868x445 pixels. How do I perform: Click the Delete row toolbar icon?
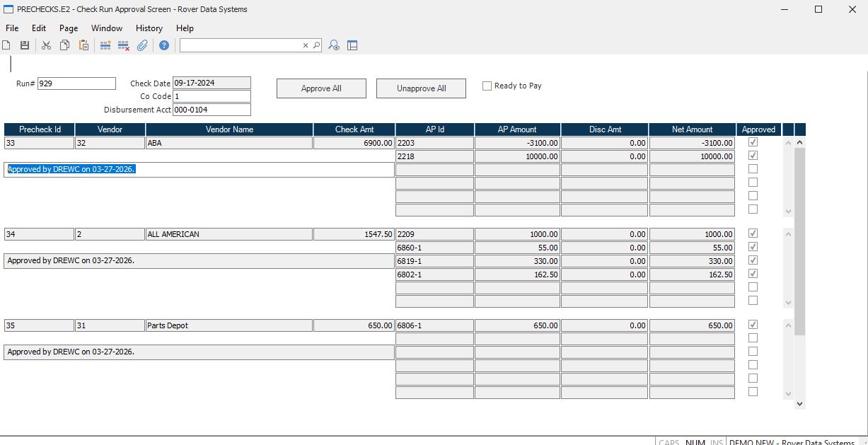[x=123, y=45]
